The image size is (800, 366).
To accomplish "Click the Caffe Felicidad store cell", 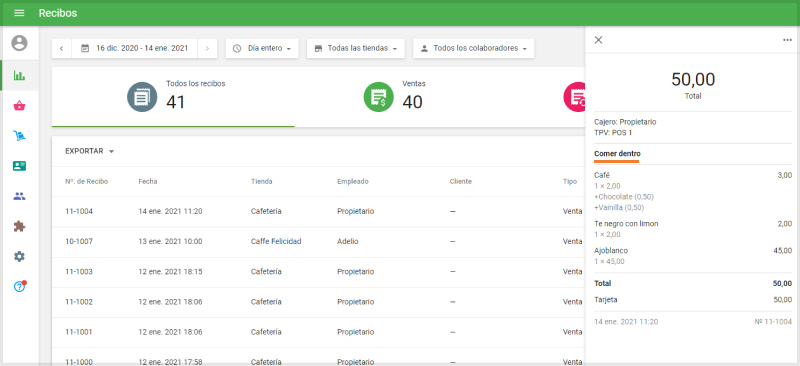I will pos(276,241).
